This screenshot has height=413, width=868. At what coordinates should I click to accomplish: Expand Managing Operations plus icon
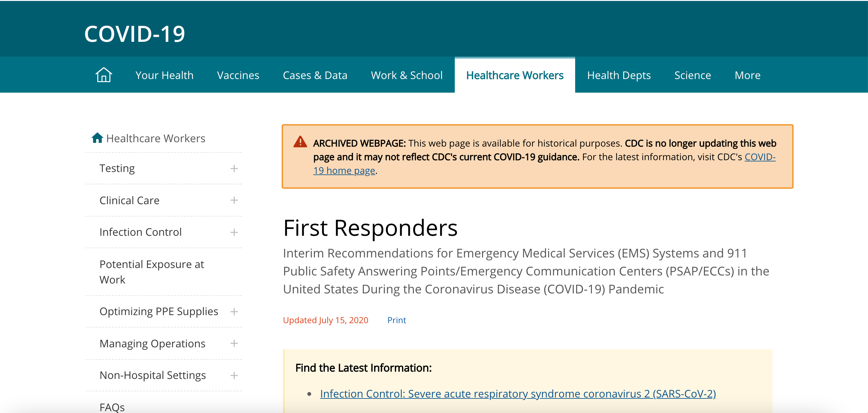(234, 343)
